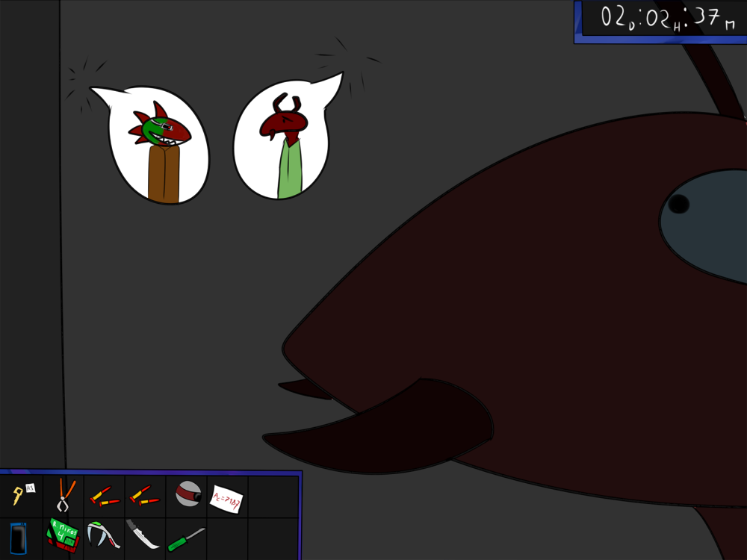747x560 pixels.
Task: Select the green R. Mikos ID card
Action: (62, 536)
